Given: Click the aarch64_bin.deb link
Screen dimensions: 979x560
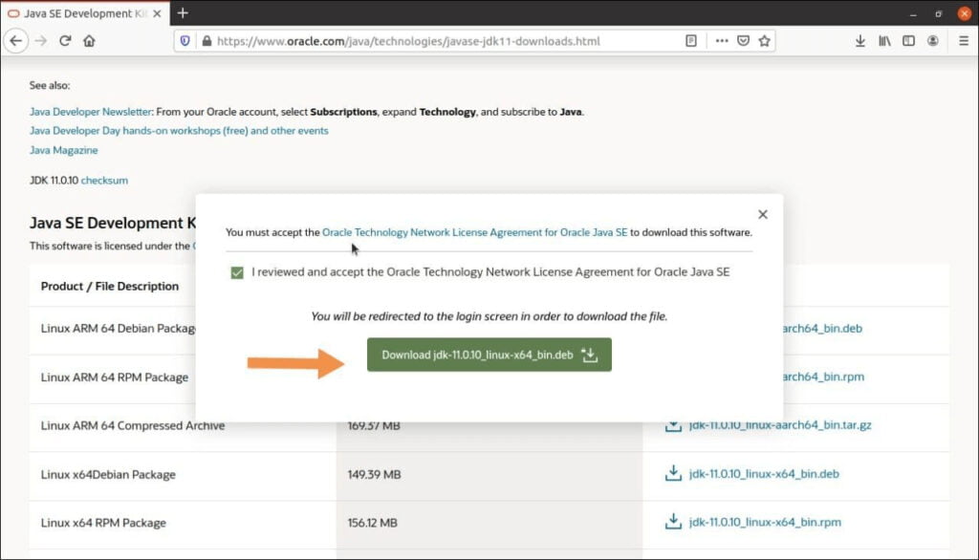Looking at the screenshot, I should click(x=822, y=329).
